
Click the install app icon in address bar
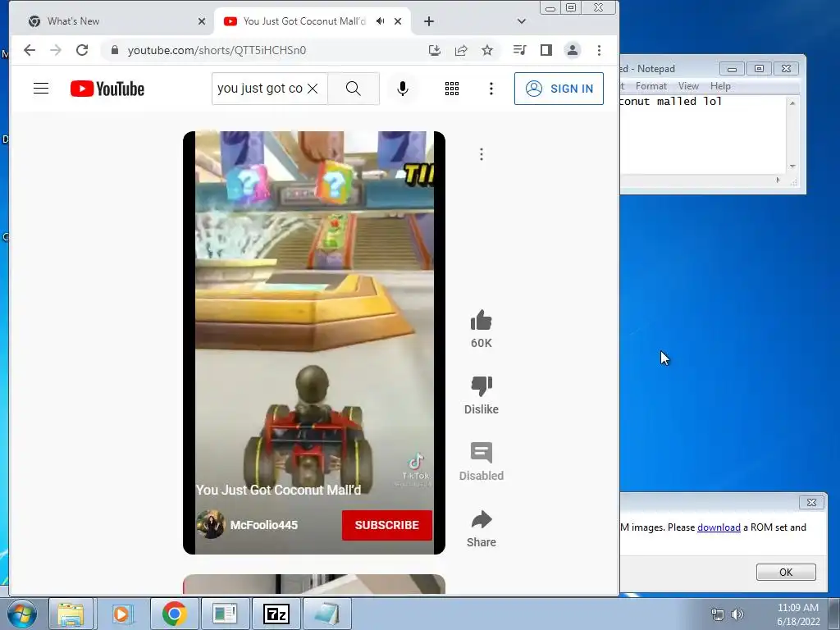pyautogui.click(x=435, y=50)
